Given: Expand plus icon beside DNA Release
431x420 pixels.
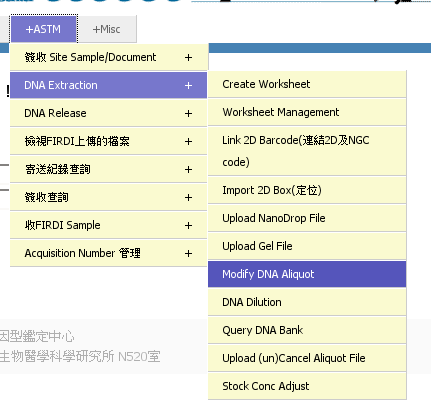Looking at the screenshot, I should (x=188, y=113).
